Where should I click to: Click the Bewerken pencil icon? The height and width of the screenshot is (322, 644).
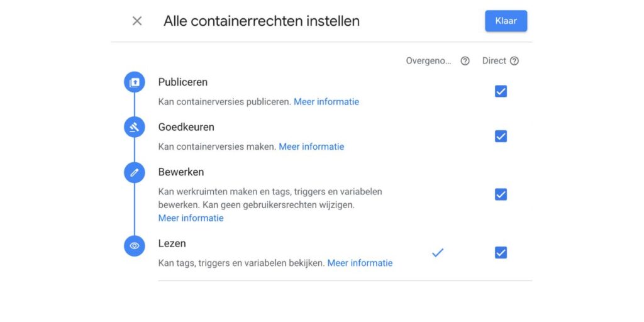click(134, 172)
